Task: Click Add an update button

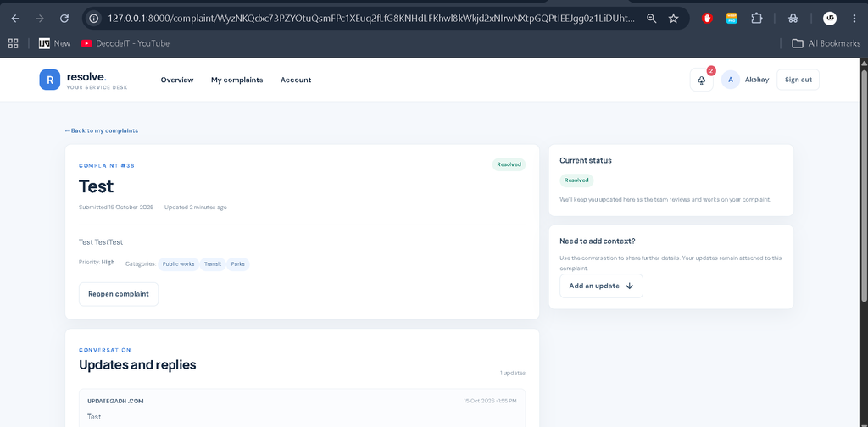Action: (601, 286)
